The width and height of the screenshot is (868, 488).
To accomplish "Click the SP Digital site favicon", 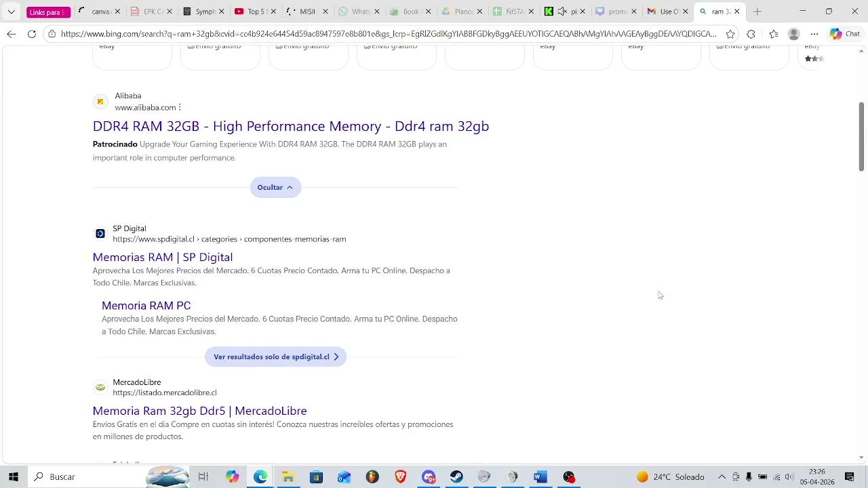I will 100,234.
